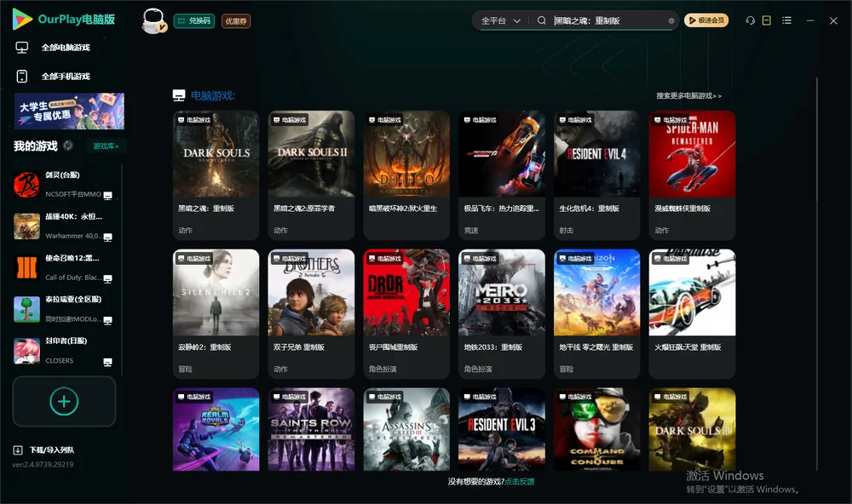Click the PC icon on 剑灵(台服) row
The width and height of the screenshot is (852, 504).
coord(108,196)
